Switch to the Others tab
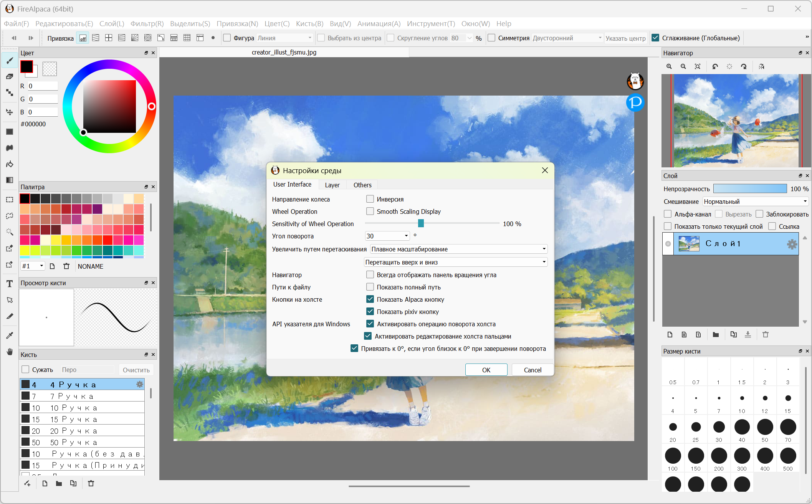 click(362, 185)
